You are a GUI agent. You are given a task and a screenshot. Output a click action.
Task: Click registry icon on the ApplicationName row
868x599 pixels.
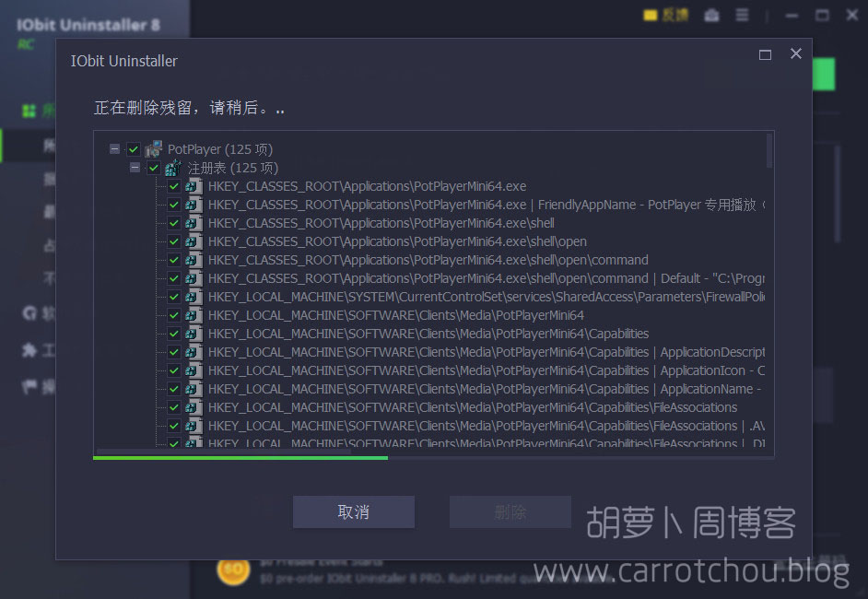point(194,389)
